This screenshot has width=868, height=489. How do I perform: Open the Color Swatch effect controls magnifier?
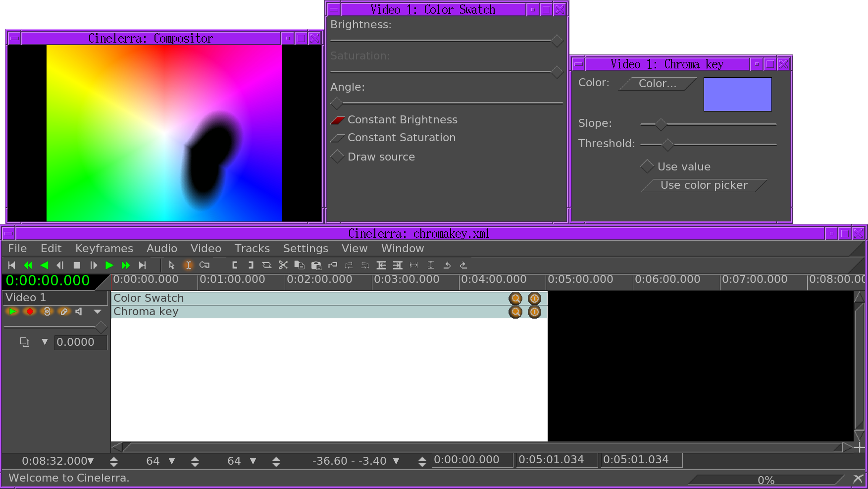(515, 298)
